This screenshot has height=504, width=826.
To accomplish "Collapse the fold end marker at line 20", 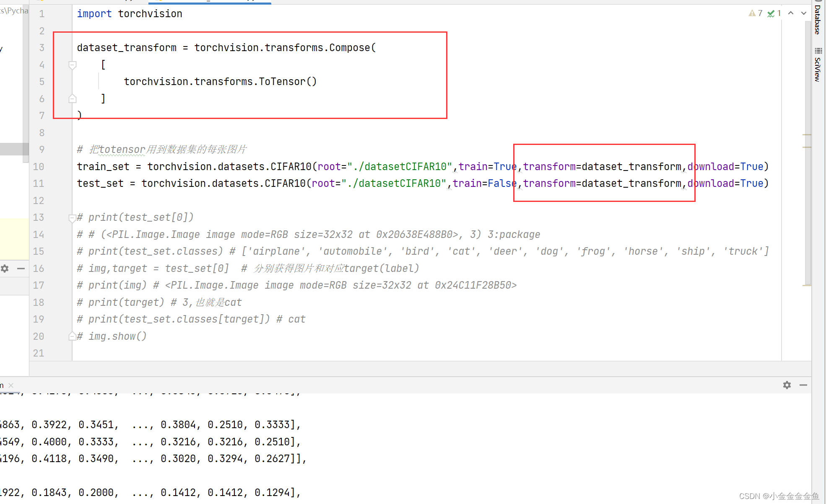I will 72,336.
